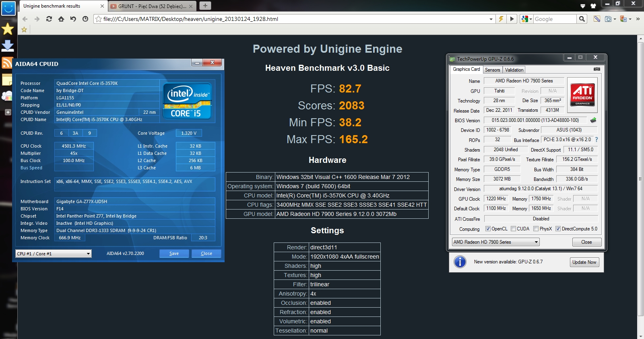
Task: Open the Validation tab in GPU-Z
Action: (x=514, y=70)
